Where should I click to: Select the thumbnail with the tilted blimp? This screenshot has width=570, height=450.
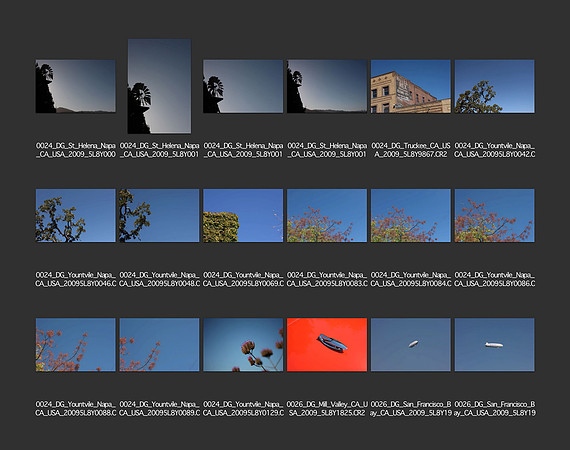(411, 345)
